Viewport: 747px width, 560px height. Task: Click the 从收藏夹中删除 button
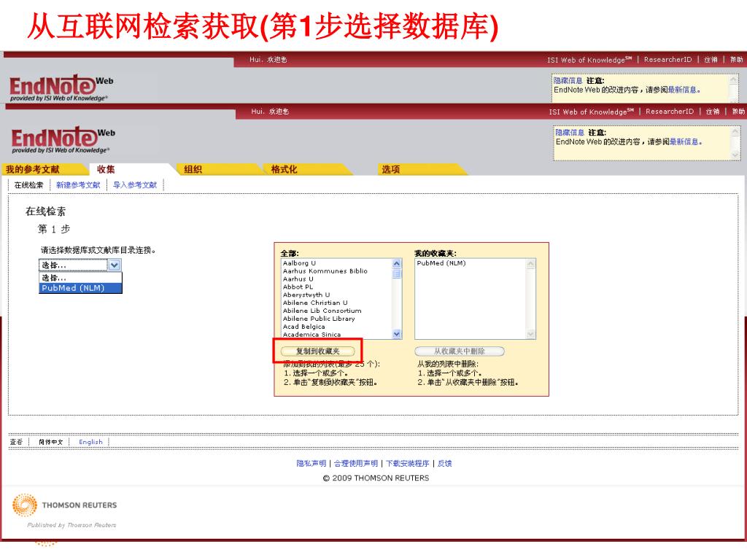click(460, 351)
